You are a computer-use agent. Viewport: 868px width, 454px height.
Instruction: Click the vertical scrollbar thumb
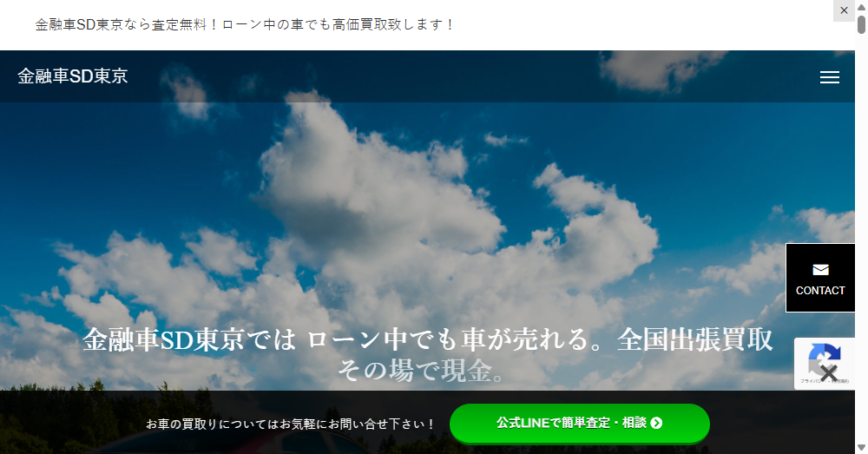pyautogui.click(x=861, y=24)
